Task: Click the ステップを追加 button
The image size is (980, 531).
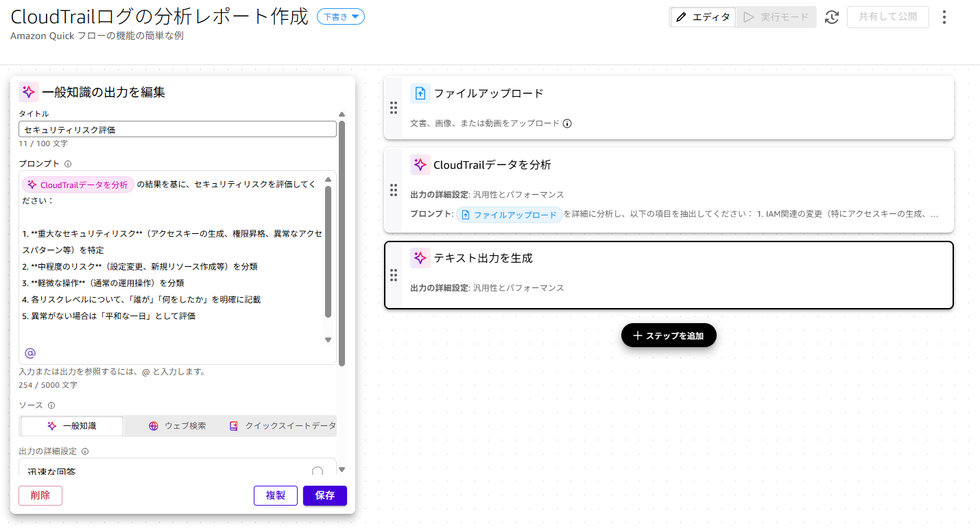Action: pyautogui.click(x=669, y=335)
